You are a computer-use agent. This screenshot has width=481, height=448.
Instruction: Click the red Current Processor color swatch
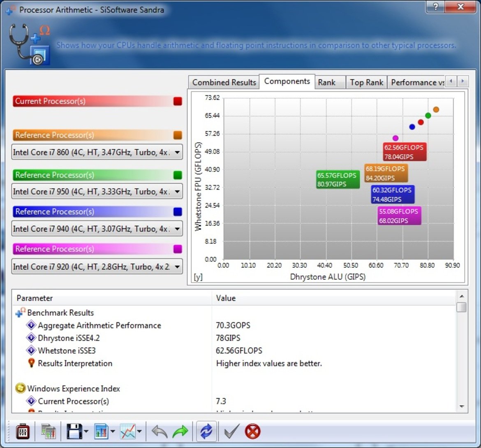click(178, 101)
